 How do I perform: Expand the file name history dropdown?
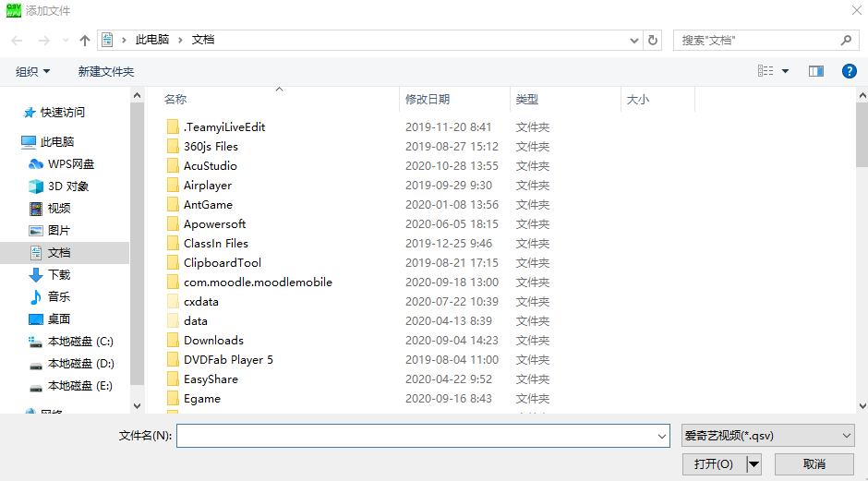tap(661, 436)
